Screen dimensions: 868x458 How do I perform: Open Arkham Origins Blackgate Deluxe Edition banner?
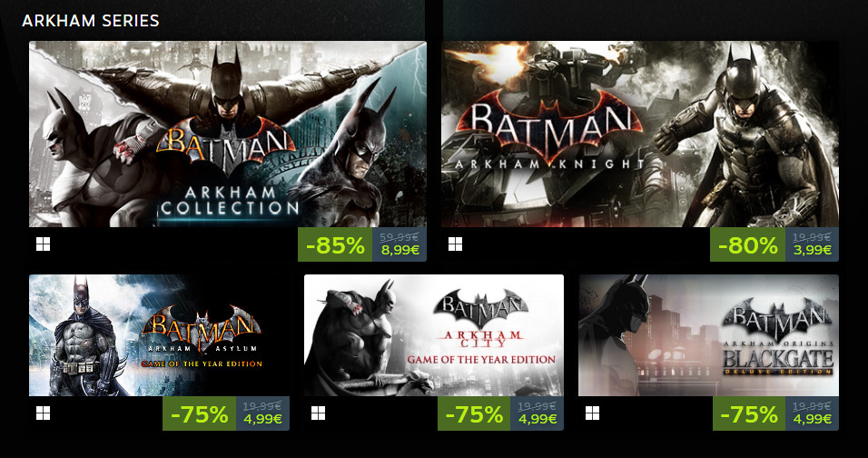[708, 335]
